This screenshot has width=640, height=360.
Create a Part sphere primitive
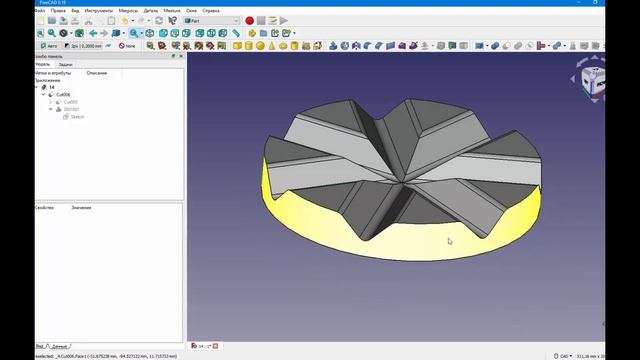click(x=260, y=46)
